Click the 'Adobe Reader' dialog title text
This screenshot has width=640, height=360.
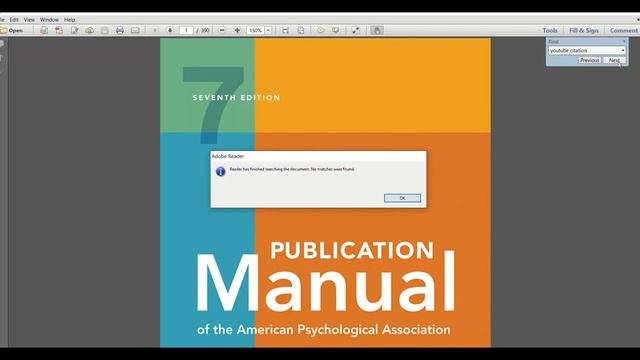228,156
